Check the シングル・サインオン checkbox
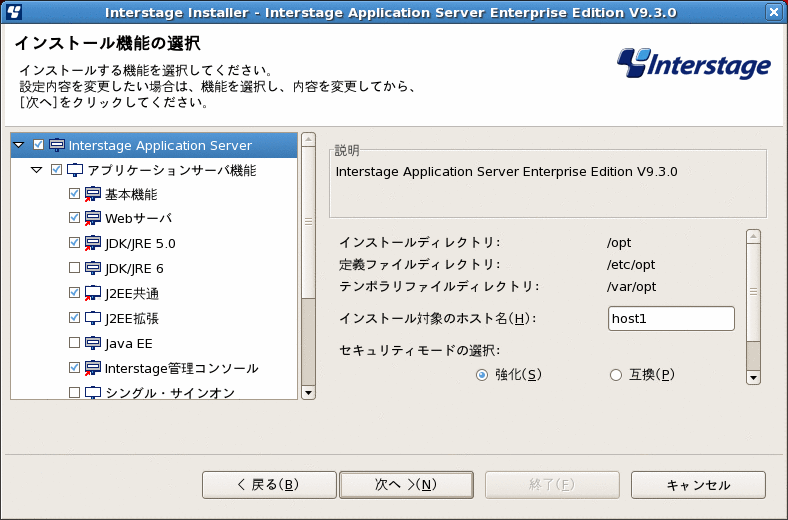Screen dimensions: 788x520 [74, 392]
